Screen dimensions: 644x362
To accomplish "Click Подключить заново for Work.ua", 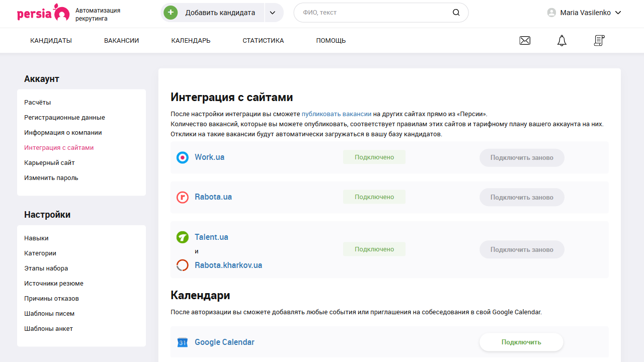I will (521, 157).
